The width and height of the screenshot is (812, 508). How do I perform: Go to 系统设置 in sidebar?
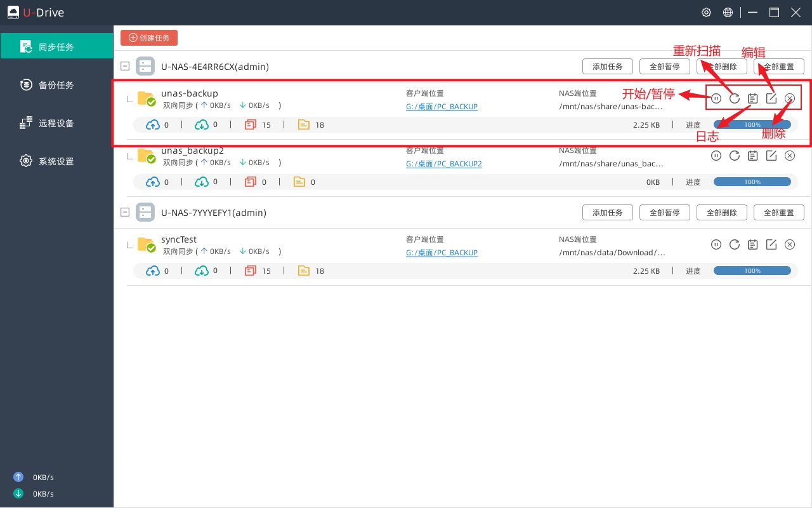tap(56, 161)
